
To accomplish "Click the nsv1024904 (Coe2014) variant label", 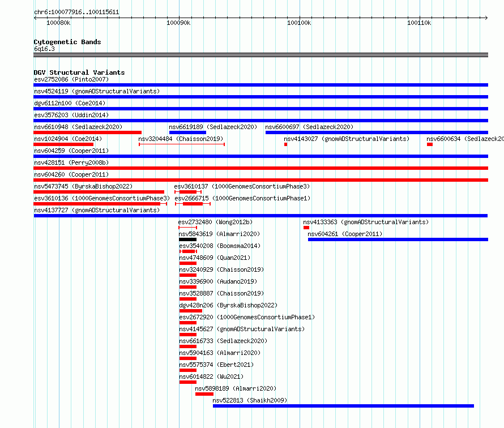I will pyautogui.click(x=68, y=139).
